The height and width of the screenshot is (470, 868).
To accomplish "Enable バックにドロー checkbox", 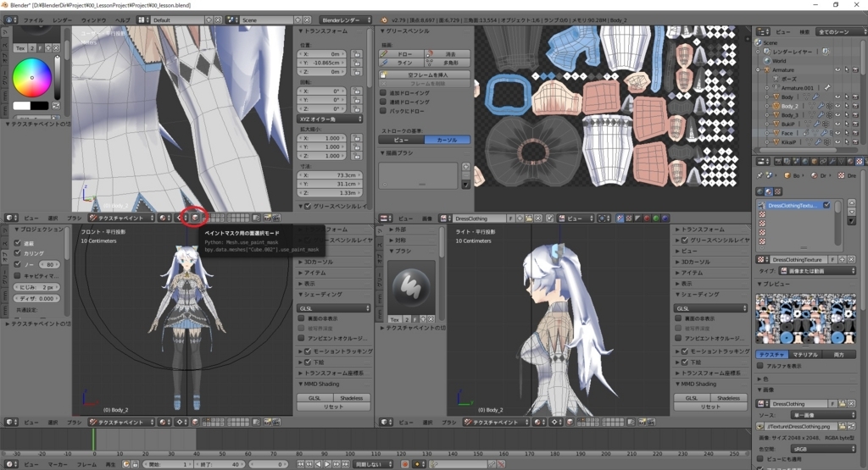I will tap(382, 111).
